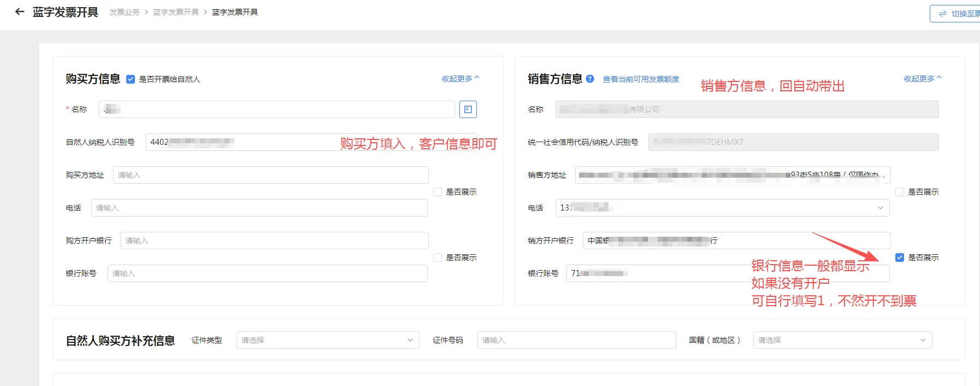Click the 统一社会信用代码/纳税人识别号 field
The width and height of the screenshot is (980, 386).
click(794, 142)
